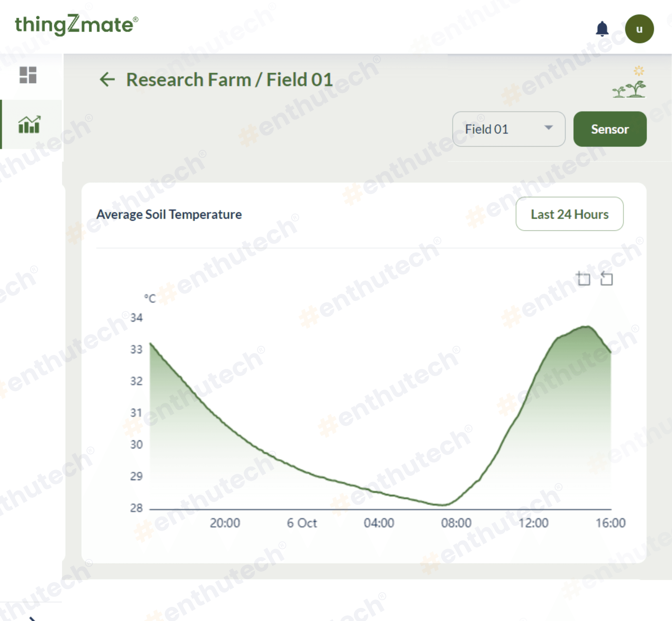The width and height of the screenshot is (672, 621).
Task: Open the notifications bell
Action: click(x=602, y=29)
